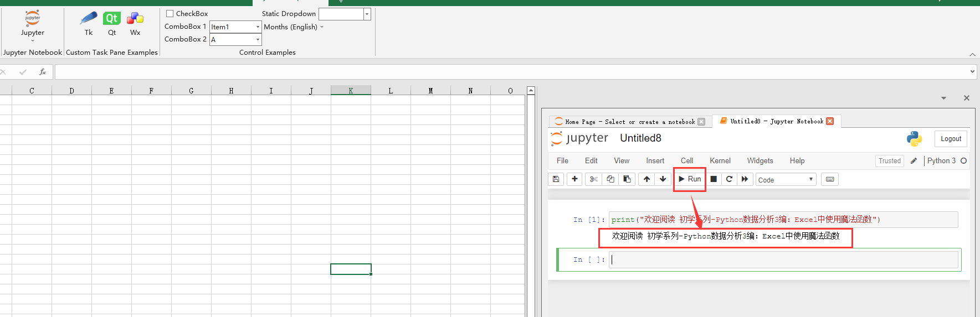Launch the Tk task pane example
This screenshot has width=980, height=317.
tap(89, 24)
